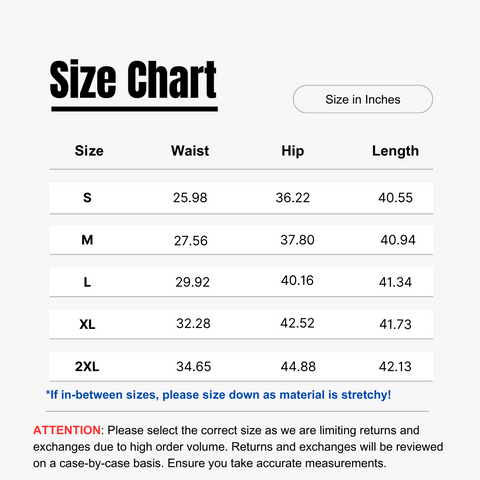Screen dimensions: 480x480
Task: Click the Waist column header
Action: point(190,151)
